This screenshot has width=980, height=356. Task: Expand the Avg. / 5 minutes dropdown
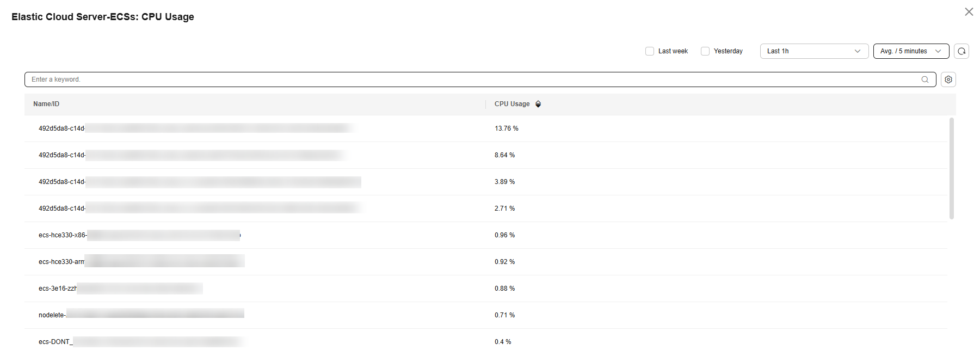point(911,51)
